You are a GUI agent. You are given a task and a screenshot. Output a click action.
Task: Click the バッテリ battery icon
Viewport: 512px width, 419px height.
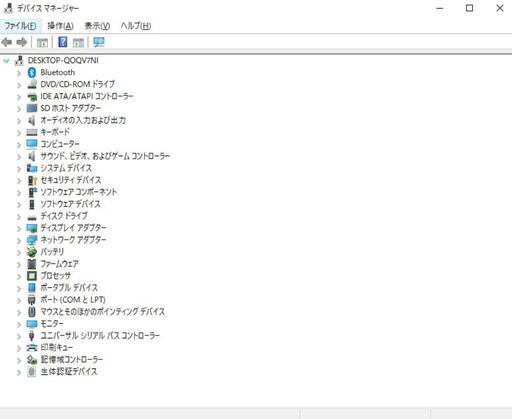[32, 252]
